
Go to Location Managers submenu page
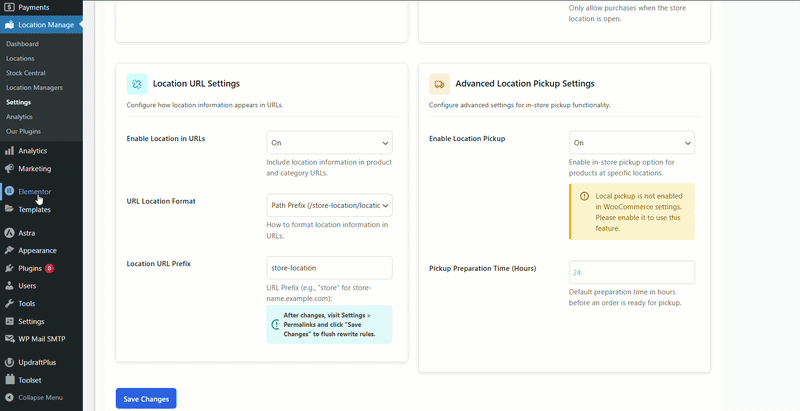click(x=34, y=88)
